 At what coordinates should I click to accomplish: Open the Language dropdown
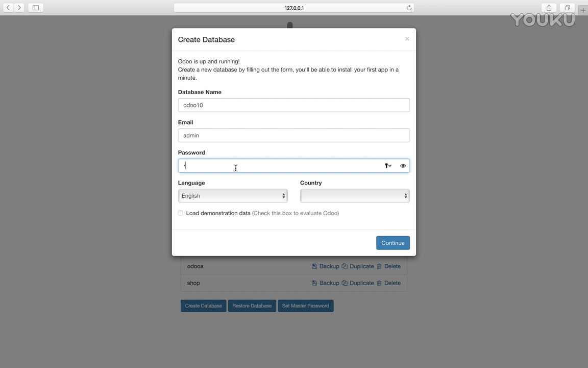click(x=233, y=196)
